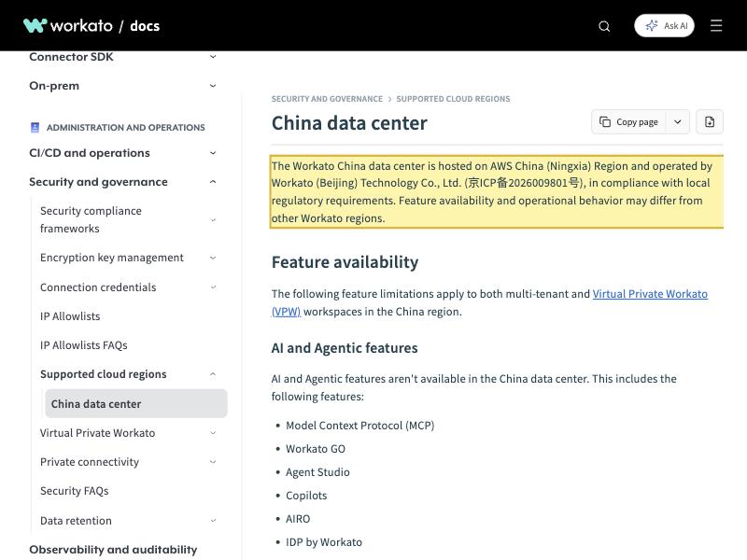Screen dimensions: 747x560
Task: Click the Feature availability heading
Action: coord(345,262)
